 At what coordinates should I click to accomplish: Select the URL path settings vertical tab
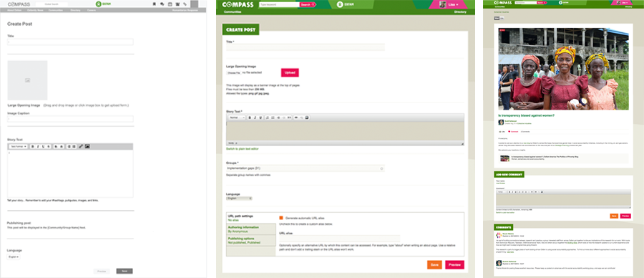pos(251,218)
